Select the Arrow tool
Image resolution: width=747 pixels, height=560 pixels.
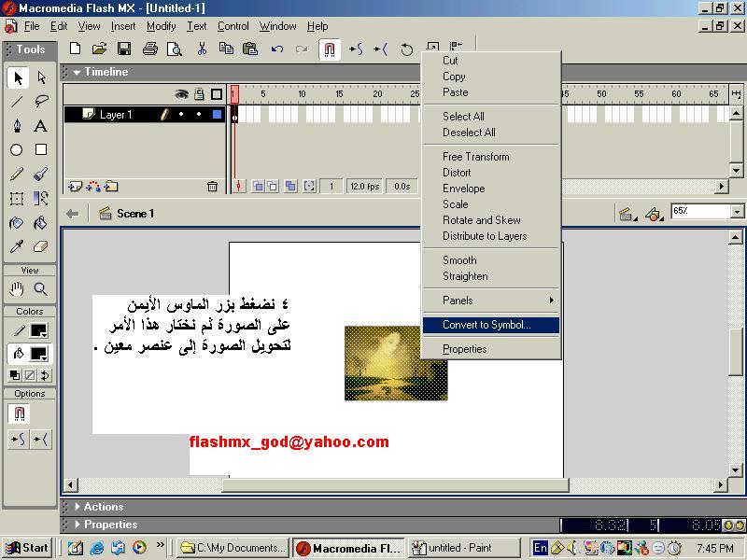[x=18, y=77]
